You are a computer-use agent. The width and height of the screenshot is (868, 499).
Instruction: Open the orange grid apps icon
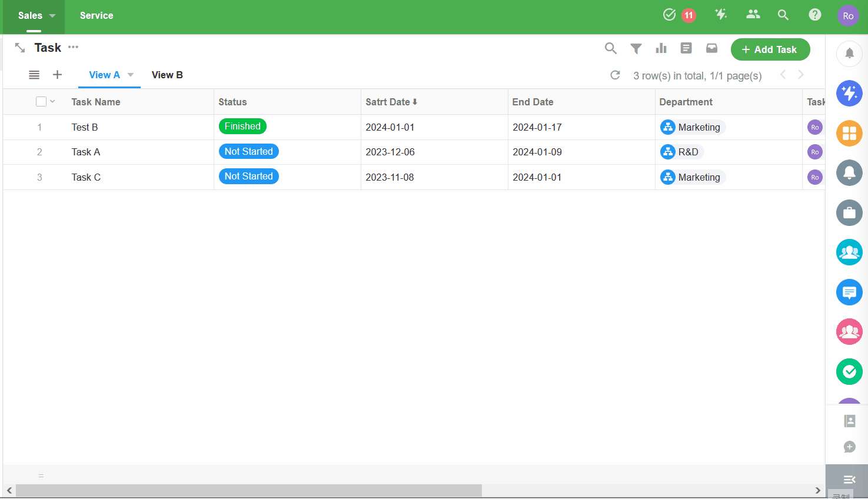[849, 134]
